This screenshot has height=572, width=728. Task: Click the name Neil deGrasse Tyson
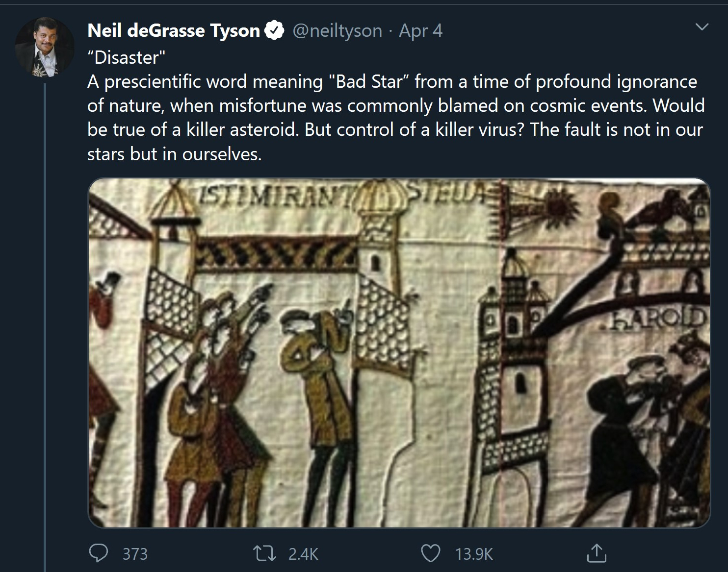(x=173, y=30)
